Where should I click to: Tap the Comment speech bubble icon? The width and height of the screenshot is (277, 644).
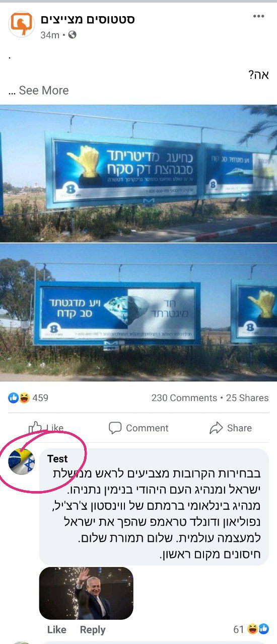point(115,428)
